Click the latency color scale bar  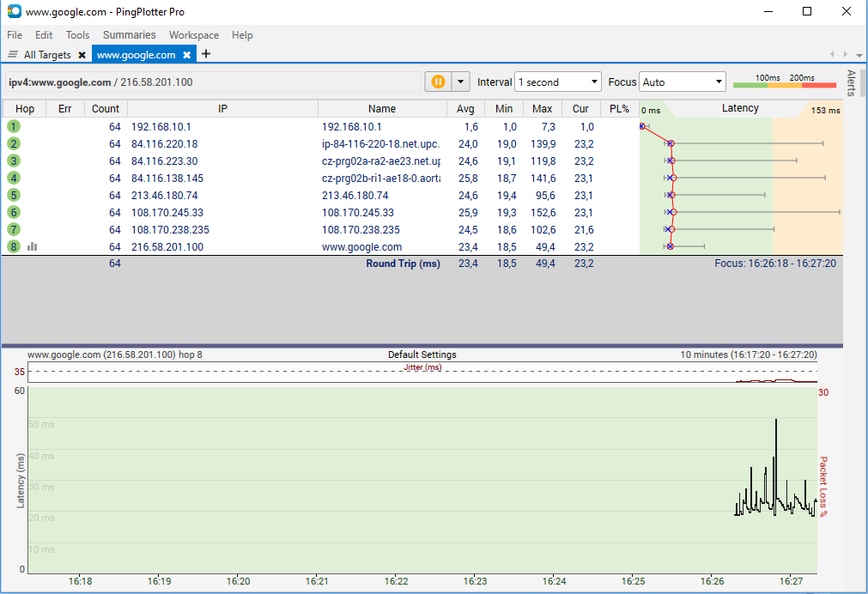click(x=784, y=84)
